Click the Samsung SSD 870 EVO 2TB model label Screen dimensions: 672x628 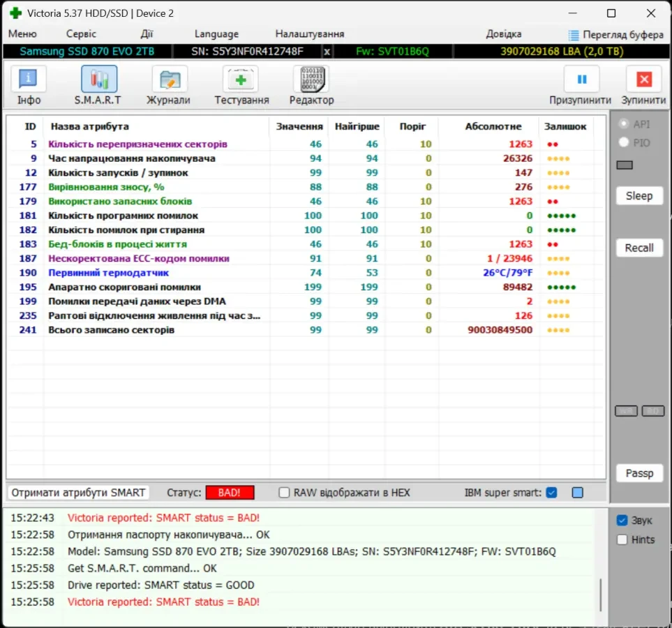[x=87, y=52]
